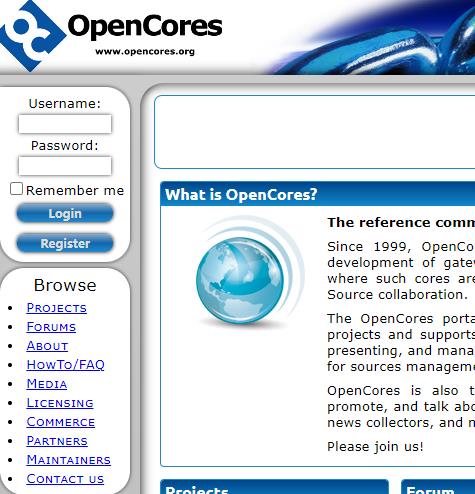Click the Please join us! text

(375, 446)
